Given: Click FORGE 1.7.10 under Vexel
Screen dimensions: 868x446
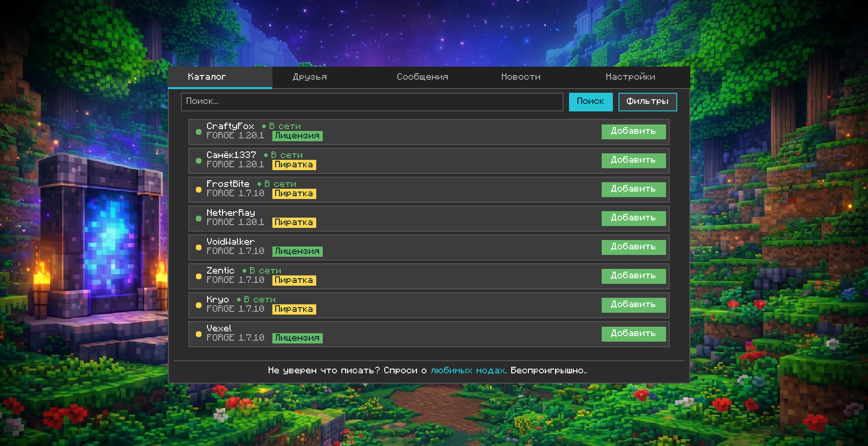Looking at the screenshot, I should [236, 338].
